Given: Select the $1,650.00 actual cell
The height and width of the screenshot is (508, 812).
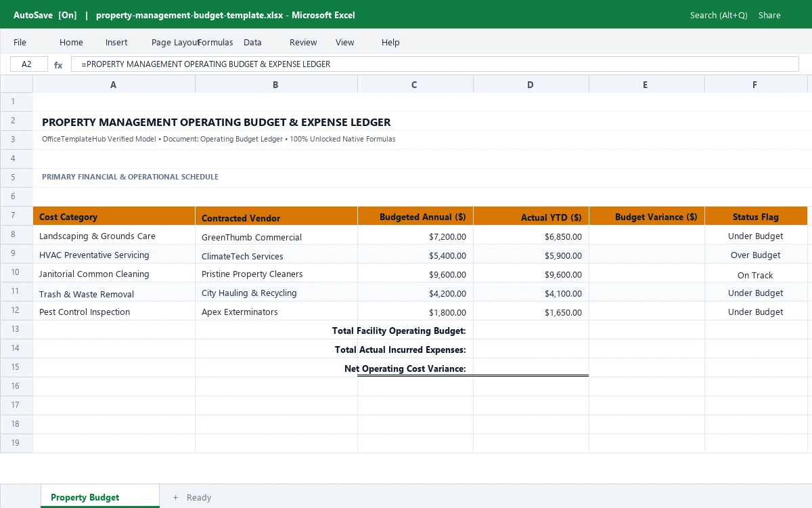Looking at the screenshot, I should point(531,311).
